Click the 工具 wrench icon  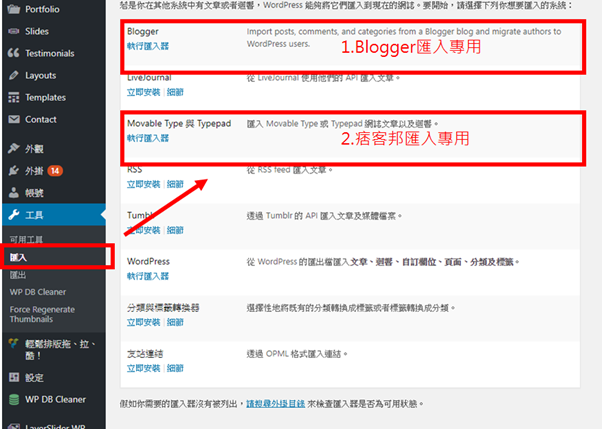[14, 215]
